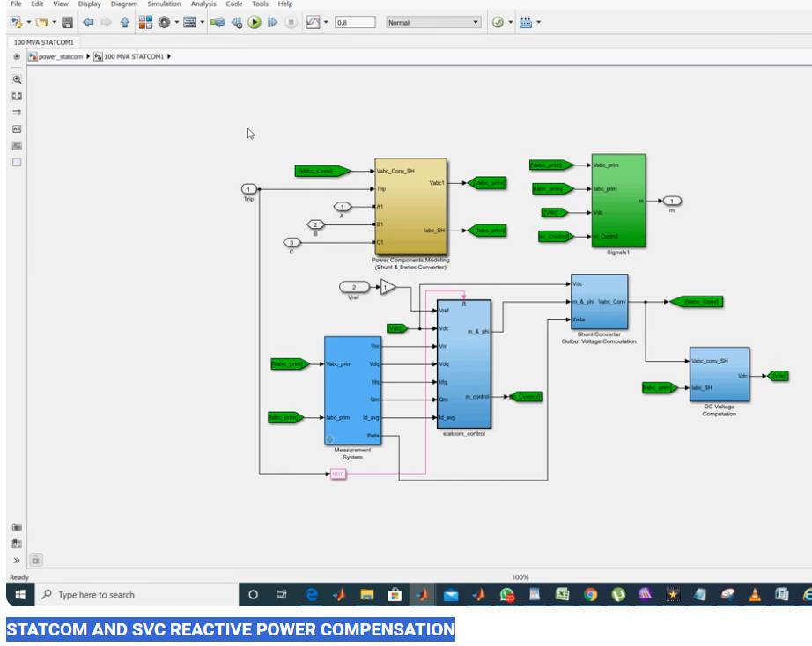This screenshot has height=646, width=812.
Task: Stop the simulation with the stop button
Action: pos(291,22)
